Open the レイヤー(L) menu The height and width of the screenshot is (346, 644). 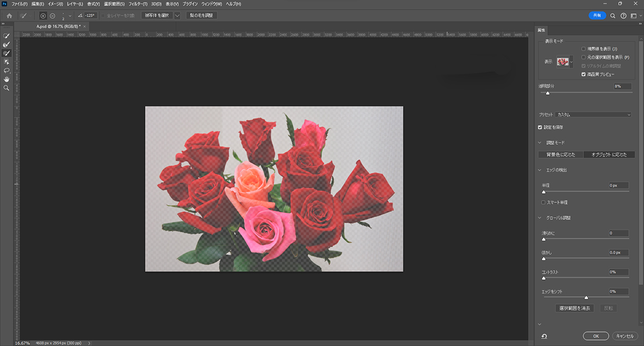pos(76,4)
